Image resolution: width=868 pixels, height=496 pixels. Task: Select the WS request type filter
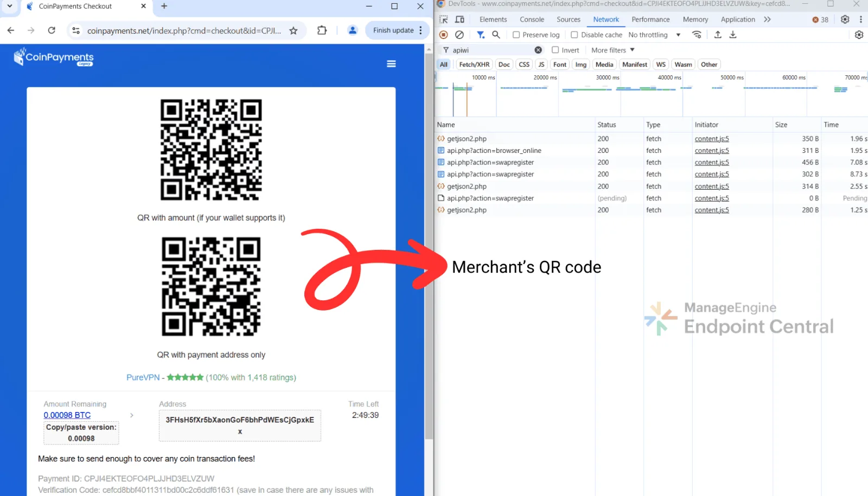tap(661, 65)
